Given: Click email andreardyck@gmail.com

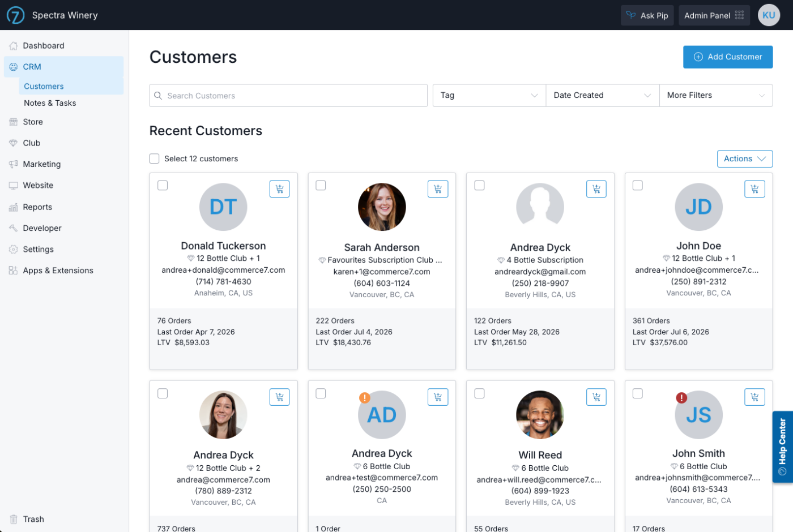Looking at the screenshot, I should [x=540, y=272].
